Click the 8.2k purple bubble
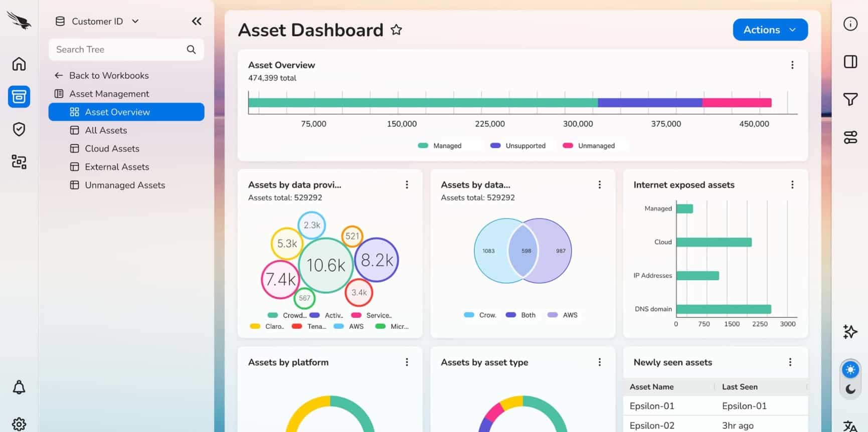Image resolution: width=868 pixels, height=432 pixels. point(377,260)
